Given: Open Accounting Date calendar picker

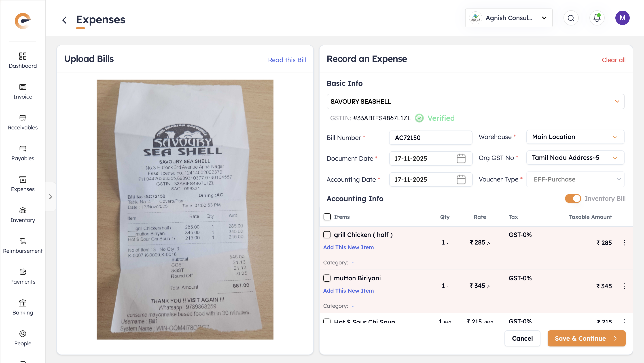Looking at the screenshot, I should [x=461, y=179].
